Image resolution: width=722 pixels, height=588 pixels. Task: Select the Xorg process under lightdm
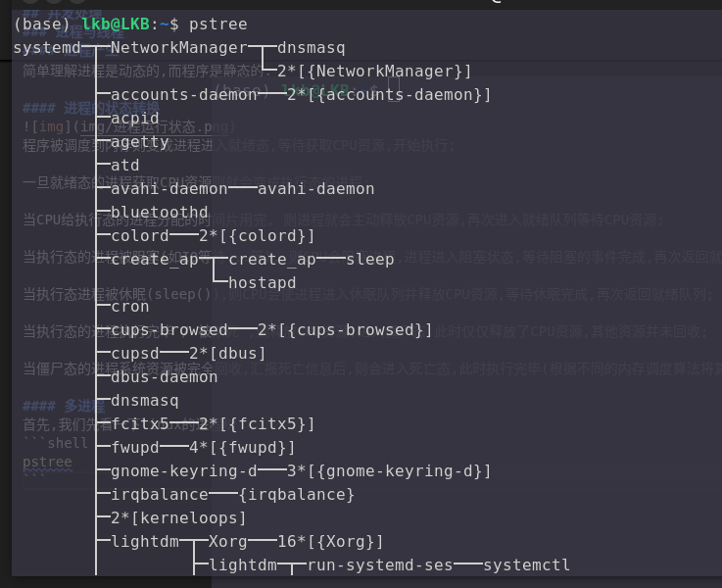coord(228,542)
